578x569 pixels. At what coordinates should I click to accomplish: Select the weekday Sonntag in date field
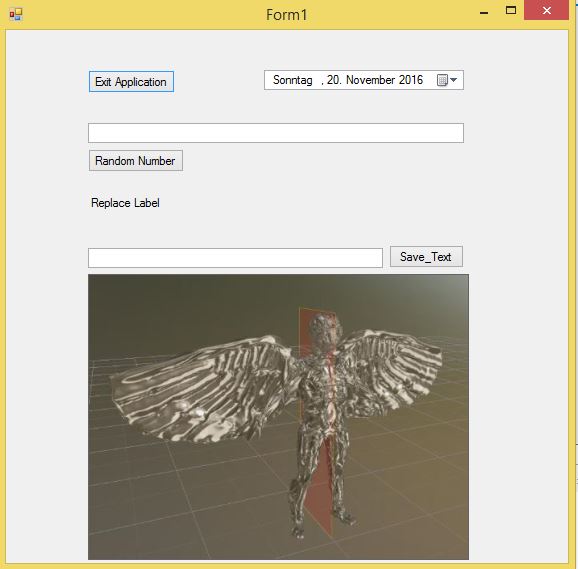[293, 80]
